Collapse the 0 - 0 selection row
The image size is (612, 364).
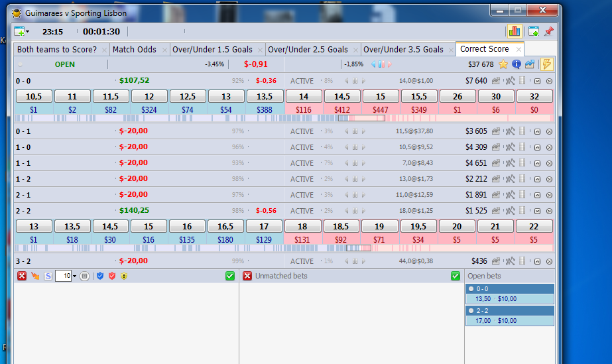coord(538,81)
